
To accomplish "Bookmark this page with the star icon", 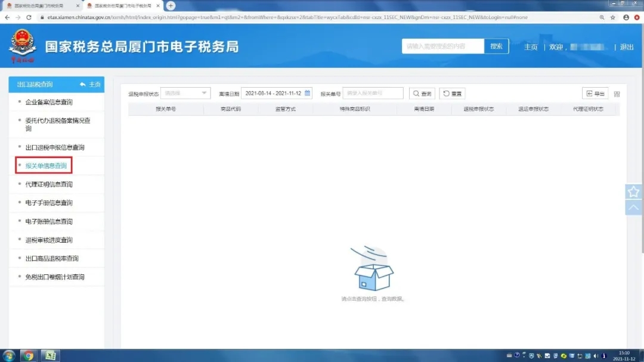I will (612, 17).
